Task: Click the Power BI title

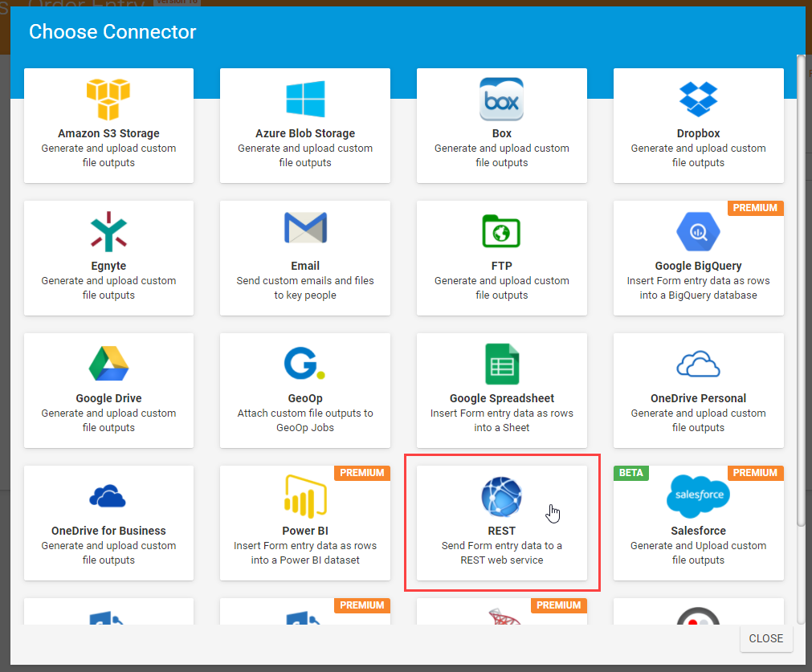Action: click(305, 531)
